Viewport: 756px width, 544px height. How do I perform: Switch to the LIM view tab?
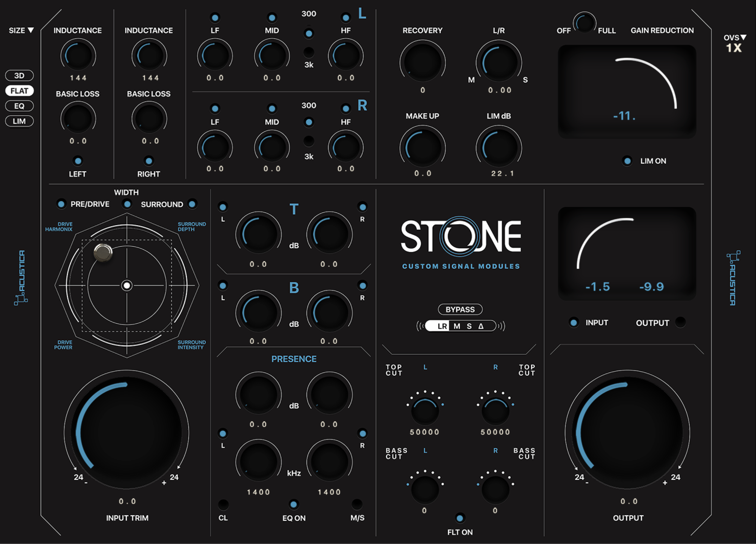click(19, 121)
